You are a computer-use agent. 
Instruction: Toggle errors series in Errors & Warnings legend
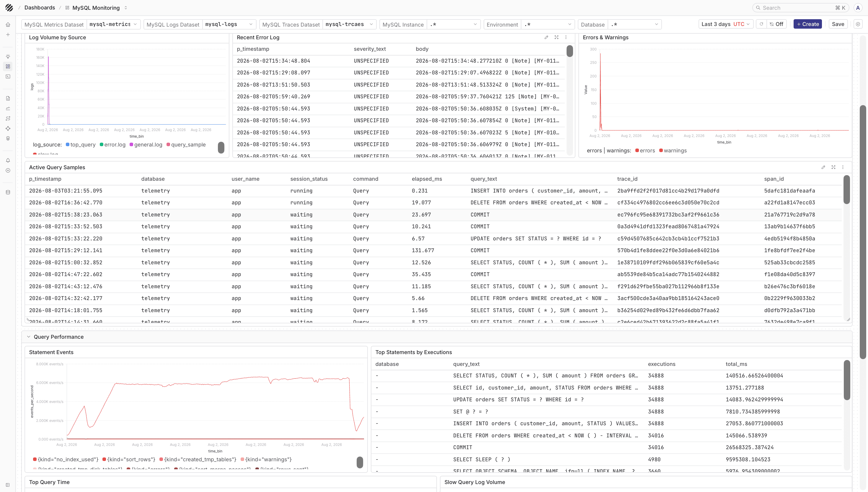pos(645,151)
